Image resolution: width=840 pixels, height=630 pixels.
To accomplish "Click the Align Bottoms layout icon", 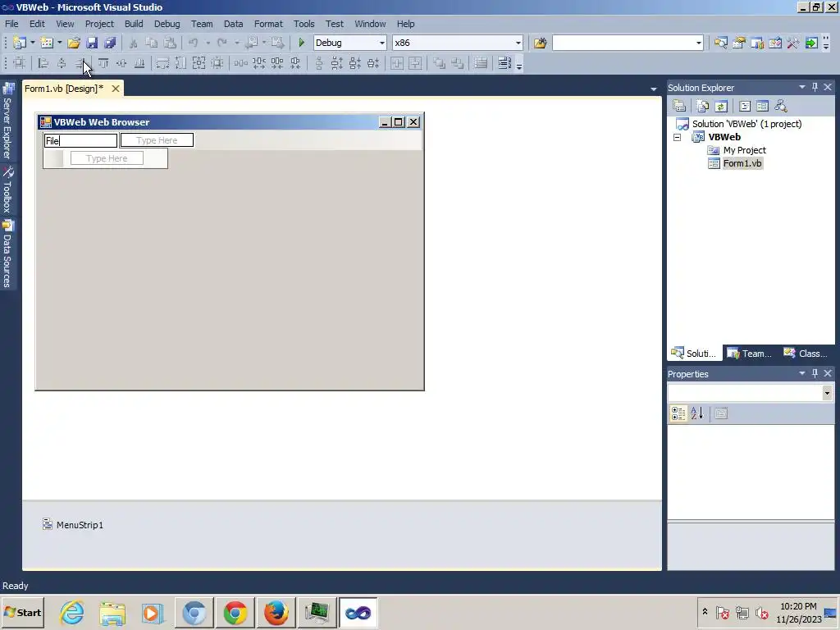I will 139,63.
